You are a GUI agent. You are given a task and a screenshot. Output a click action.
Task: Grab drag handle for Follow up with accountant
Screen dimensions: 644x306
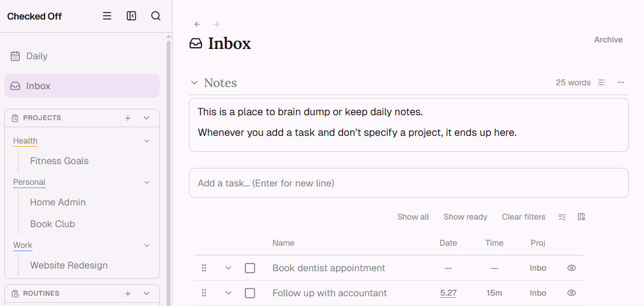[204, 293]
